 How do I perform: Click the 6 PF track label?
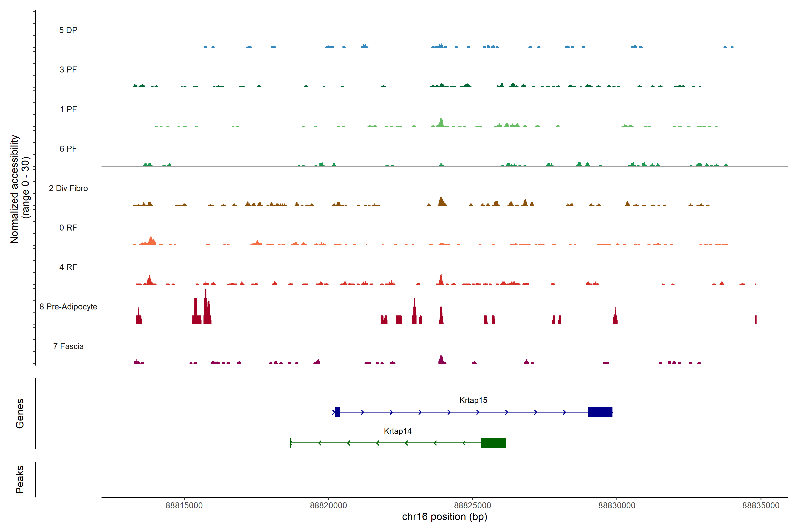pos(68,149)
